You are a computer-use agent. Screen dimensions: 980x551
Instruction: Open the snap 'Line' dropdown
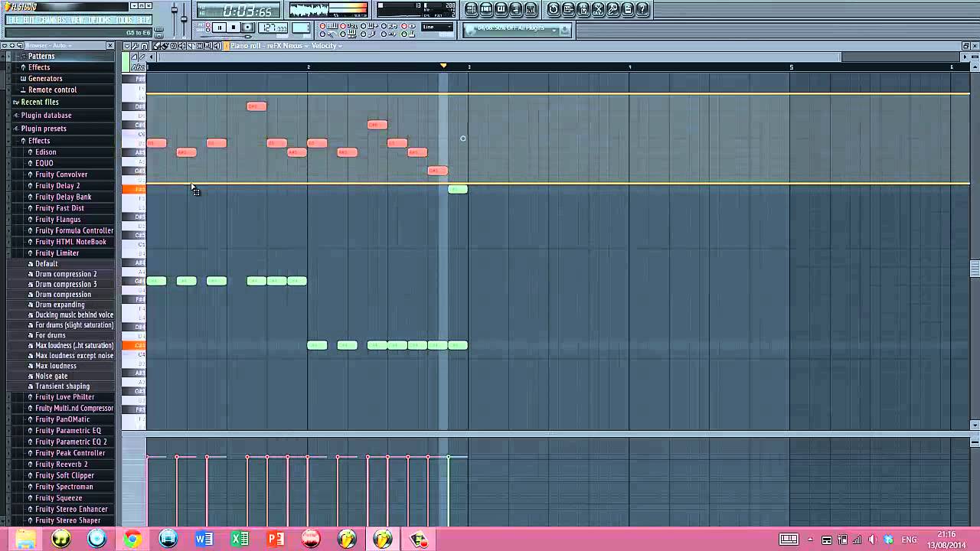(438, 27)
